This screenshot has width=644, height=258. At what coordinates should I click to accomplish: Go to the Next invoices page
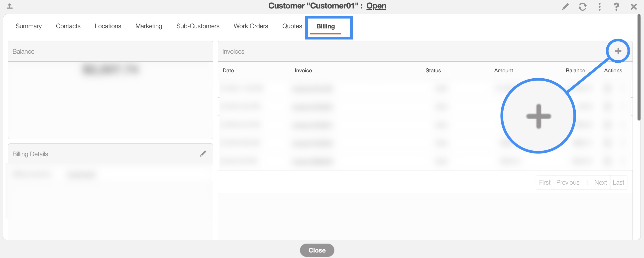[x=600, y=182]
